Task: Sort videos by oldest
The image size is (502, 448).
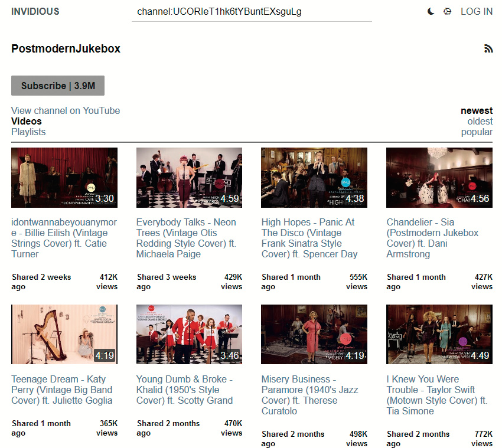Action: click(x=480, y=121)
